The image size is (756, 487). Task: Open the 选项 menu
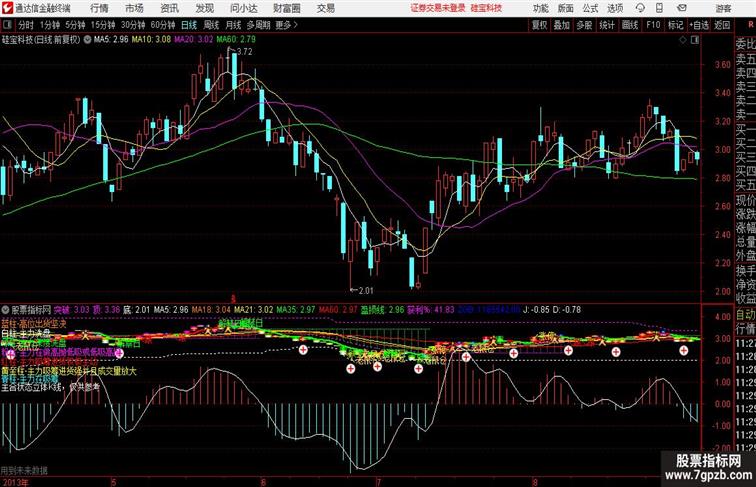(615, 9)
